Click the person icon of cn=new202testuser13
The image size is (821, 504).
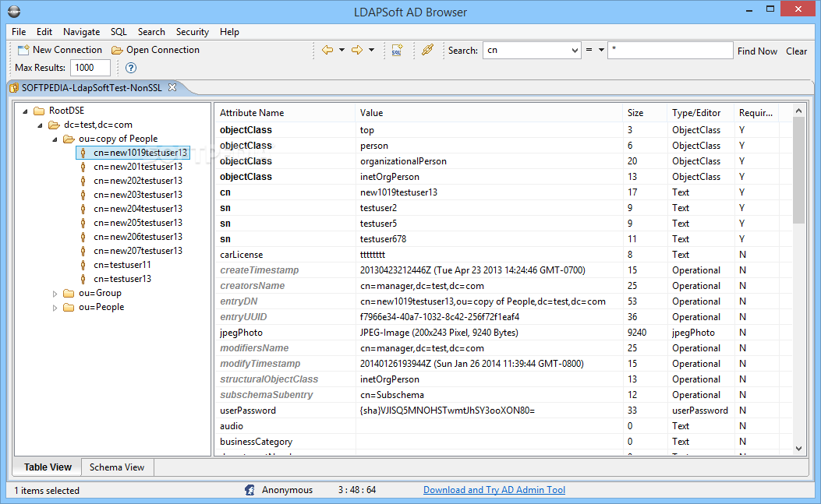(83, 181)
